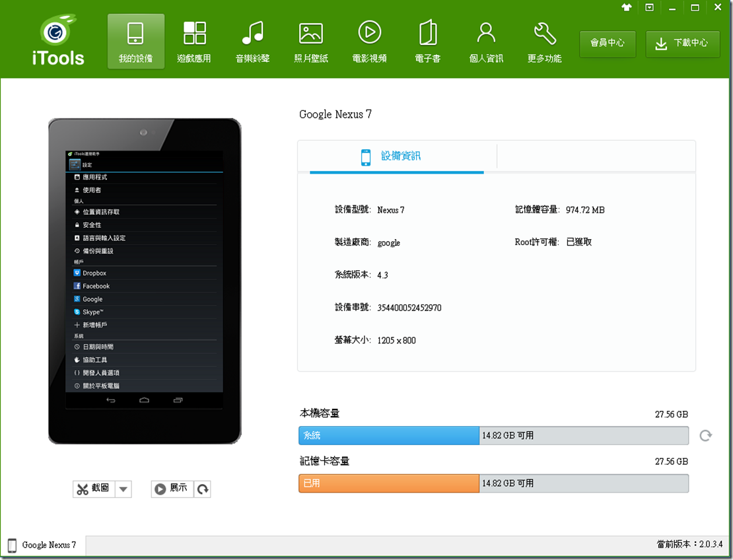The height and width of the screenshot is (560, 733).
Task: Click Facebook in the device preview
Action: (96, 286)
